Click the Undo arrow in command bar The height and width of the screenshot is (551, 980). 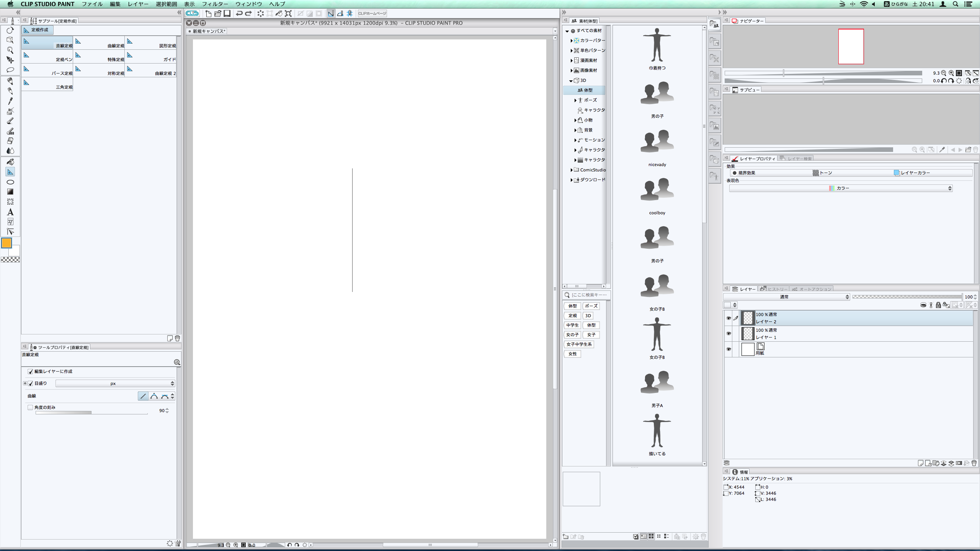pos(239,13)
